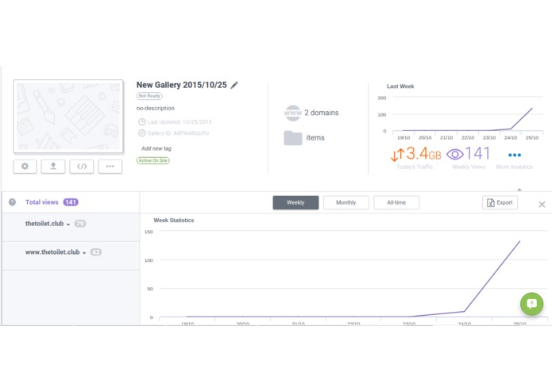
Task: Click New Gallery 2015/10/25 title
Action: click(182, 85)
